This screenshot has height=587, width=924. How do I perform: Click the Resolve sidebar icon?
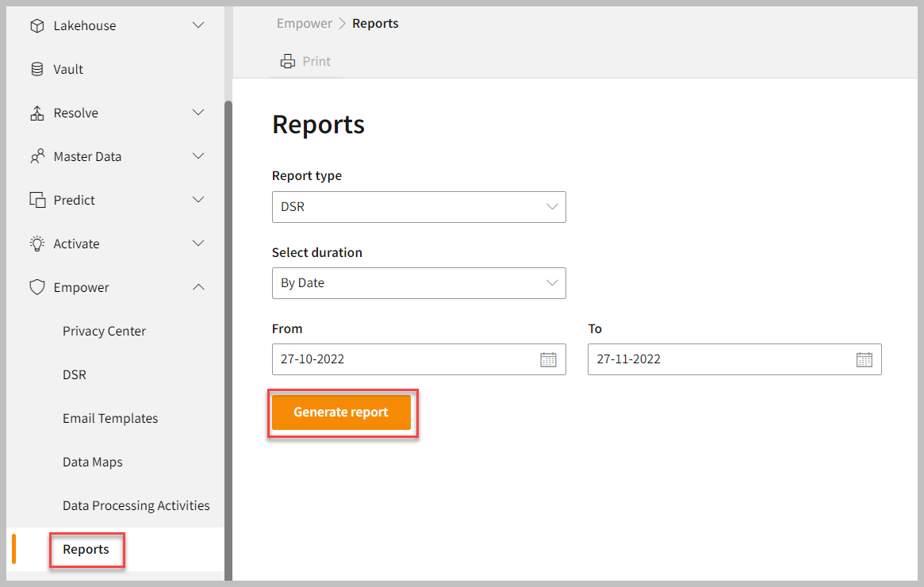point(36,113)
